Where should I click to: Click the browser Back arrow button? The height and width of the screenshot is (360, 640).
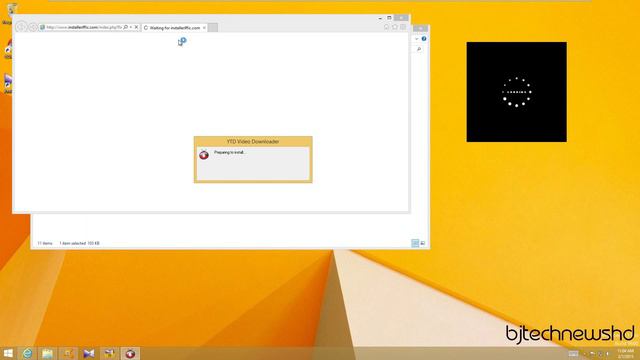tap(21, 27)
